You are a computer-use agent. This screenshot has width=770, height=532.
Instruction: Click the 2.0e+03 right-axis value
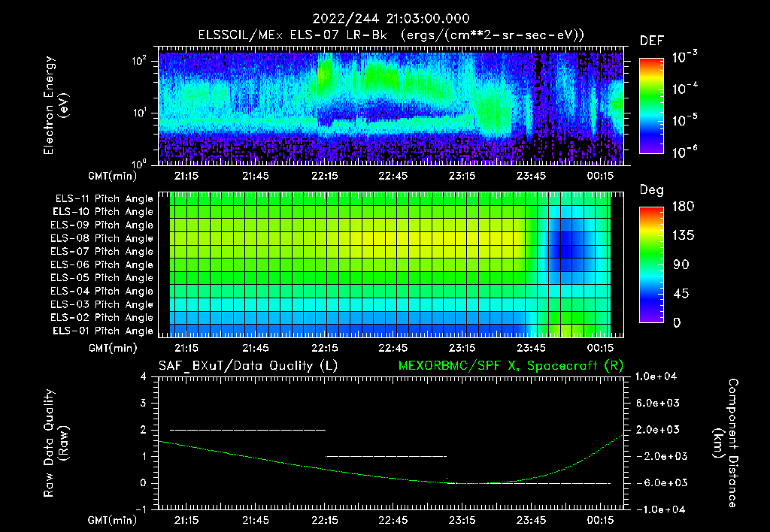pyautogui.click(x=658, y=430)
